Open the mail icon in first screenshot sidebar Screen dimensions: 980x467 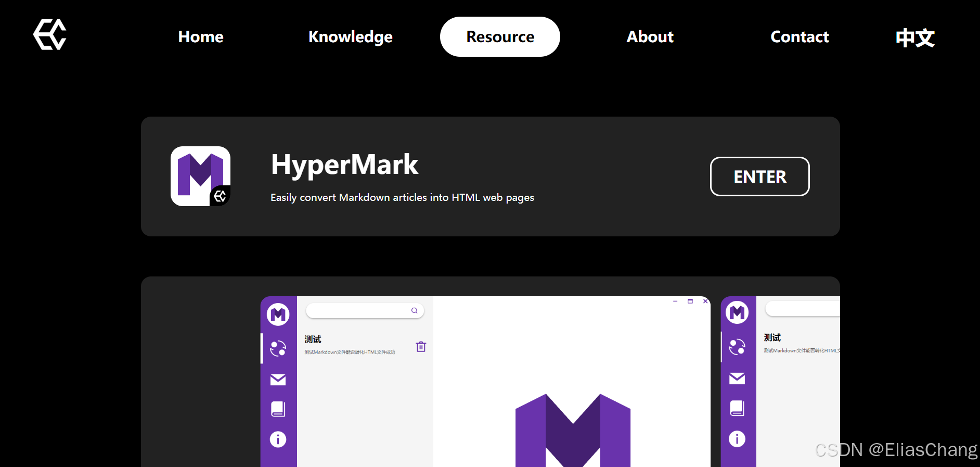click(x=278, y=380)
